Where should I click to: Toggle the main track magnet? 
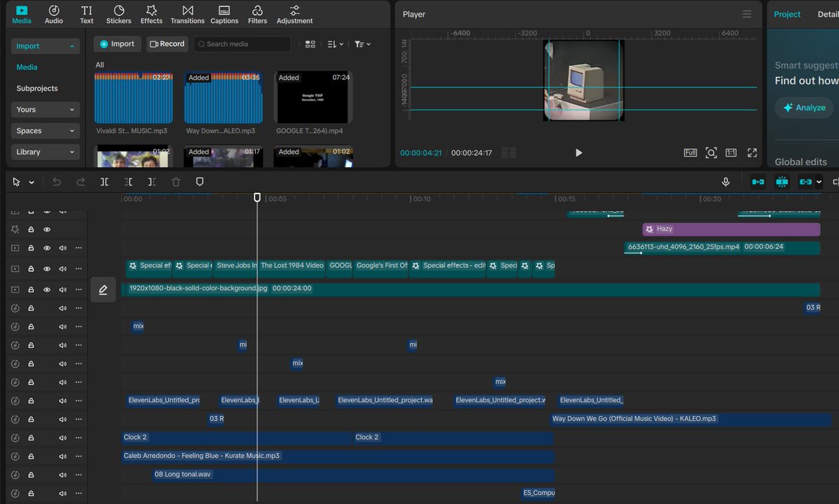click(x=758, y=182)
